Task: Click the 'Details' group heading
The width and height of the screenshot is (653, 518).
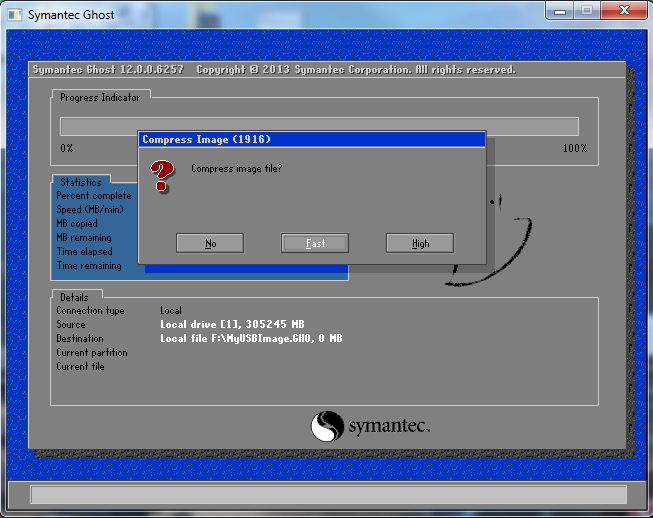Action: click(x=74, y=297)
